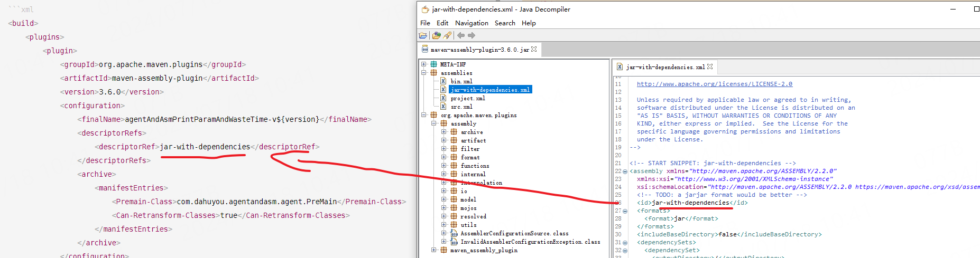Expand the format package node
The height and width of the screenshot is (258, 980).
444,157
